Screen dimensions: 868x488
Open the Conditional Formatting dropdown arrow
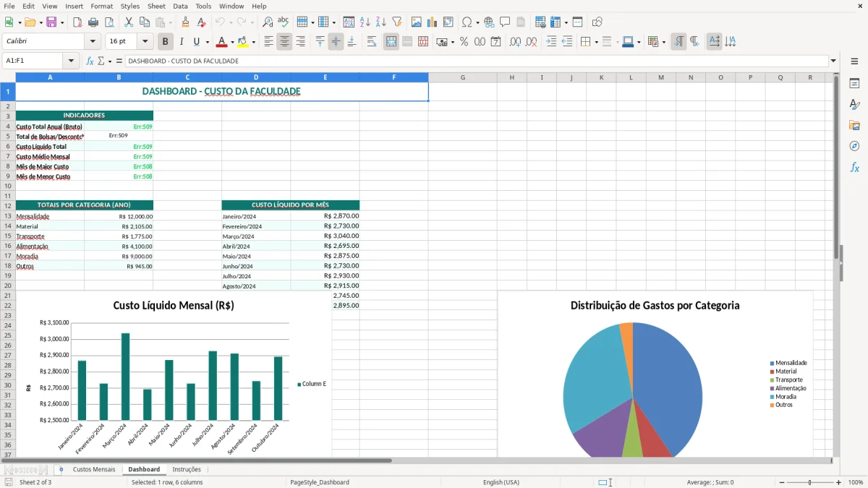(x=663, y=42)
